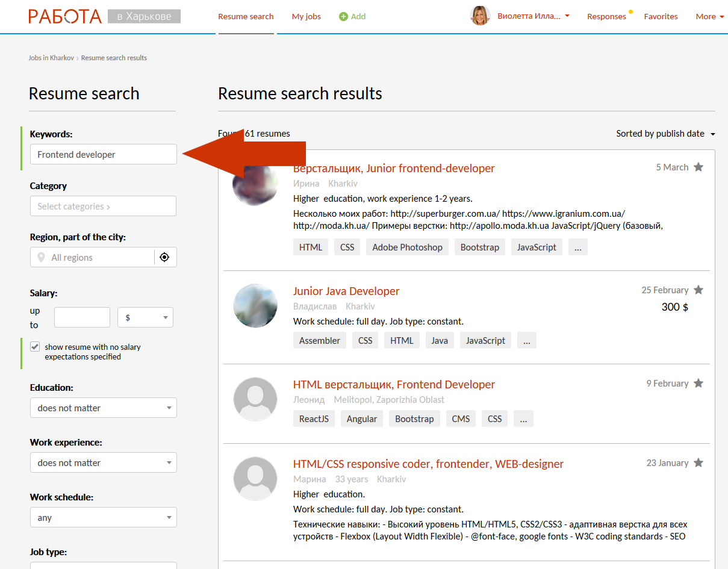
Task: Open the Junior Java Developer resume
Action: coord(346,291)
